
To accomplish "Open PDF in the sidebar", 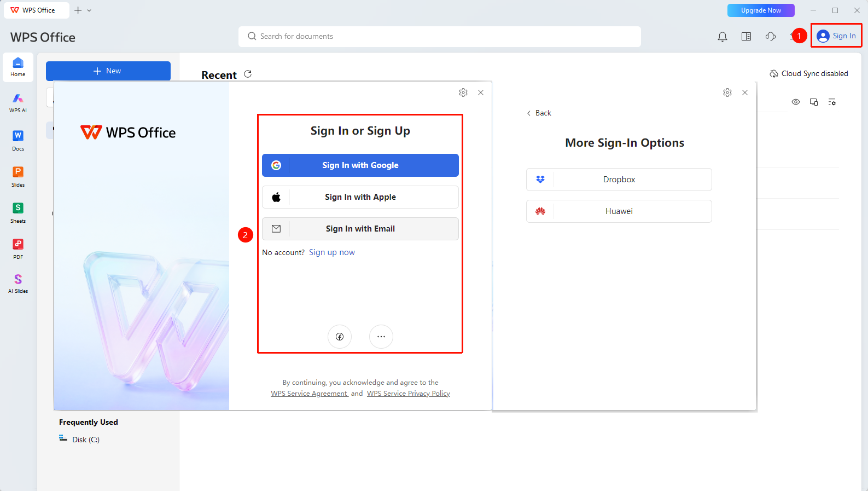I will (18, 249).
